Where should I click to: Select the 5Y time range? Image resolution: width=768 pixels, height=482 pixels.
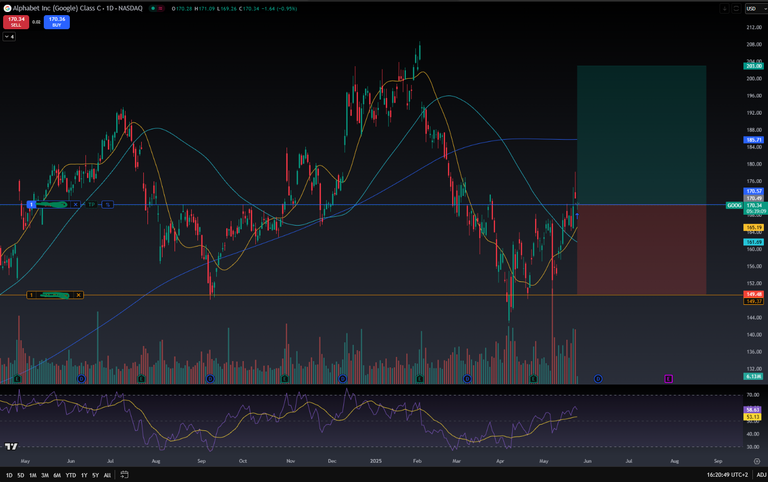tap(96, 475)
